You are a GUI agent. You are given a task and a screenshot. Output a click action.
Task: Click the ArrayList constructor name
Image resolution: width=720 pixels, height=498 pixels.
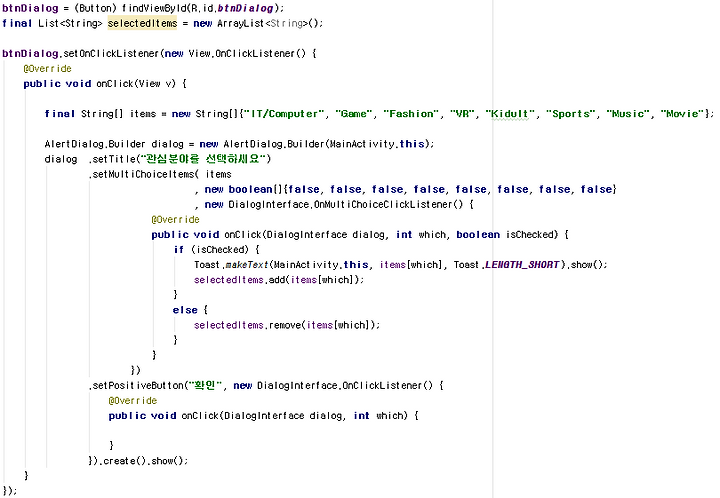(240, 23)
